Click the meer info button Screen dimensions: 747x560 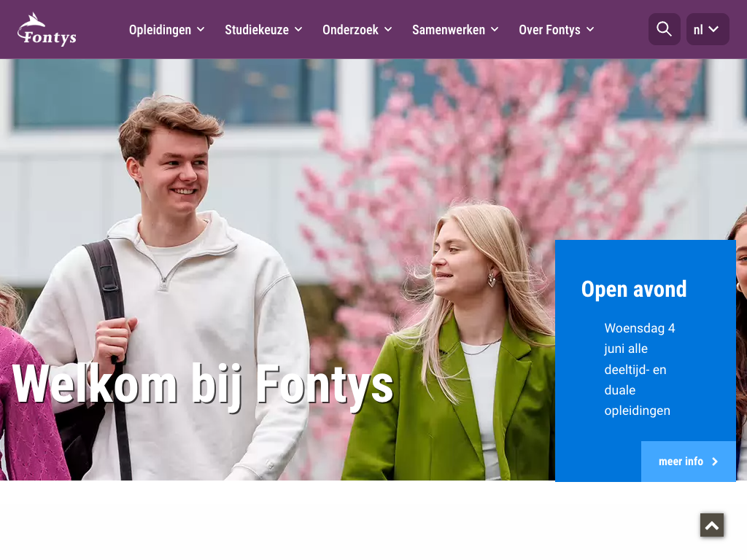689,462
